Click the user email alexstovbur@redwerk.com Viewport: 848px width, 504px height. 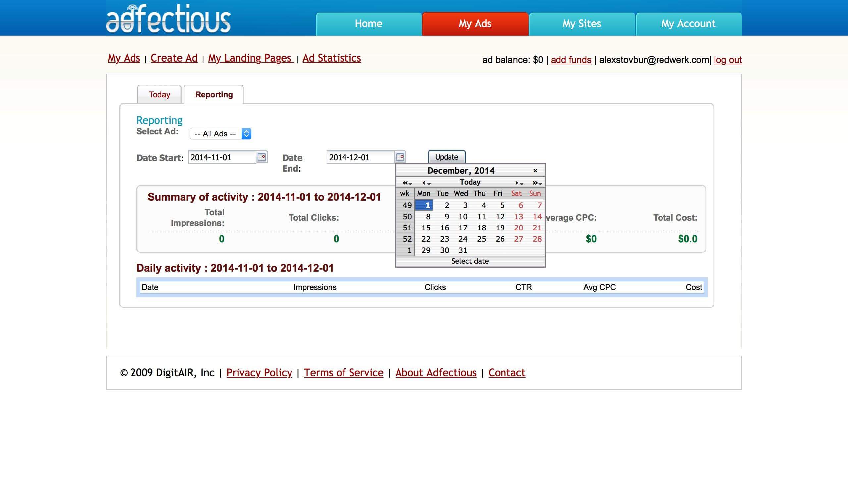tap(654, 60)
